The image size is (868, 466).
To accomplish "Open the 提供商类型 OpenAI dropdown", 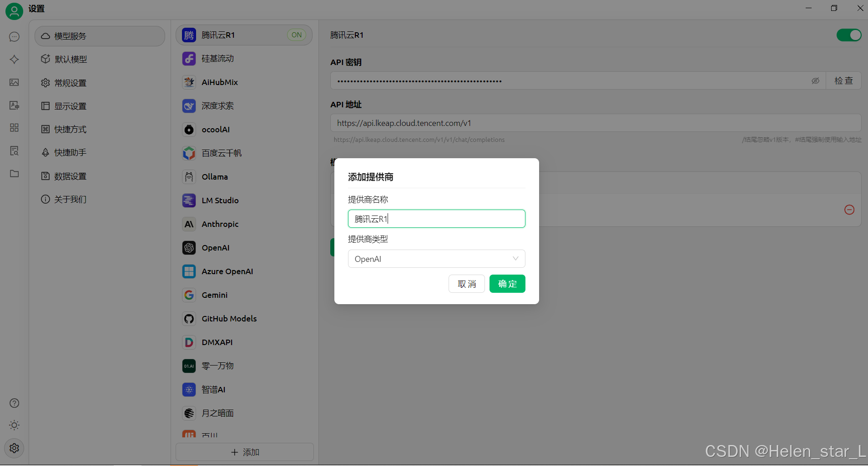I will [437, 259].
